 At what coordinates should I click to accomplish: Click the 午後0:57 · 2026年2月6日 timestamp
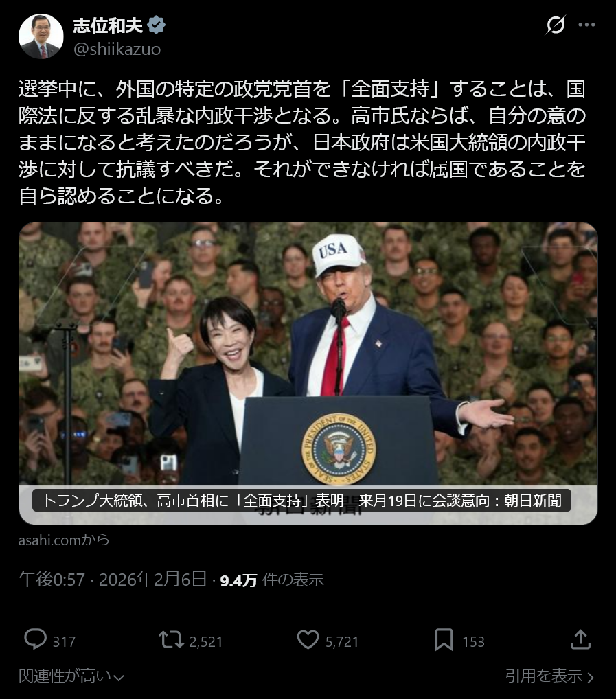pos(113,580)
